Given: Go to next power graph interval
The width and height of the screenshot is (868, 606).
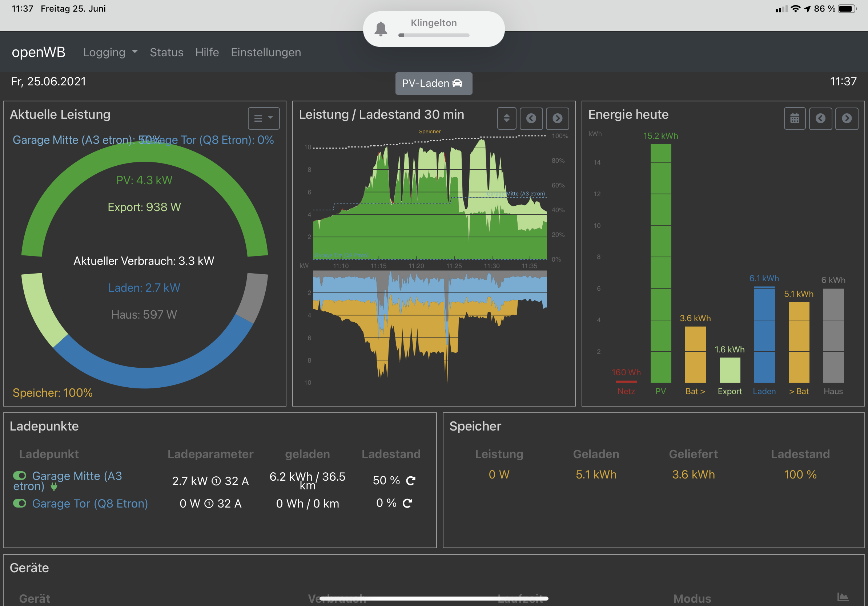Looking at the screenshot, I should click(x=557, y=118).
